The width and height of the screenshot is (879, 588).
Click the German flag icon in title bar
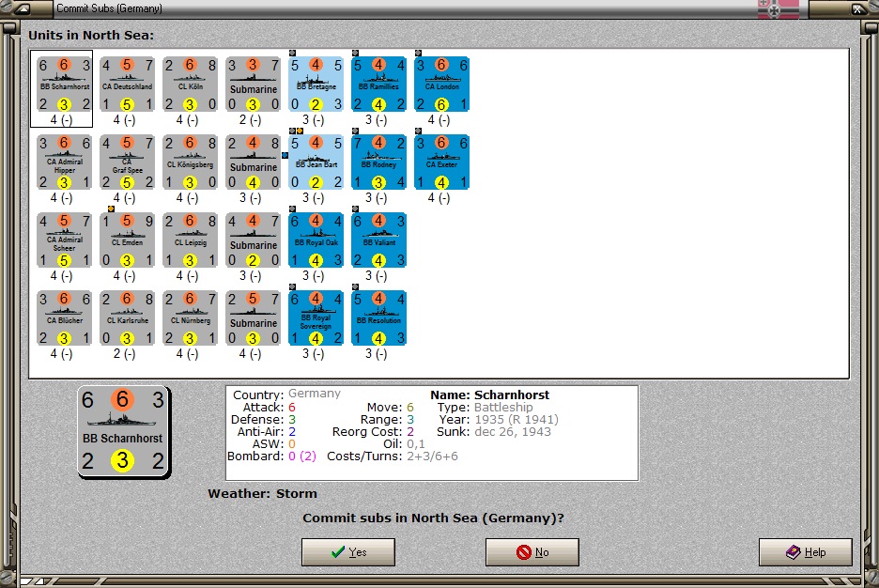[x=779, y=9]
